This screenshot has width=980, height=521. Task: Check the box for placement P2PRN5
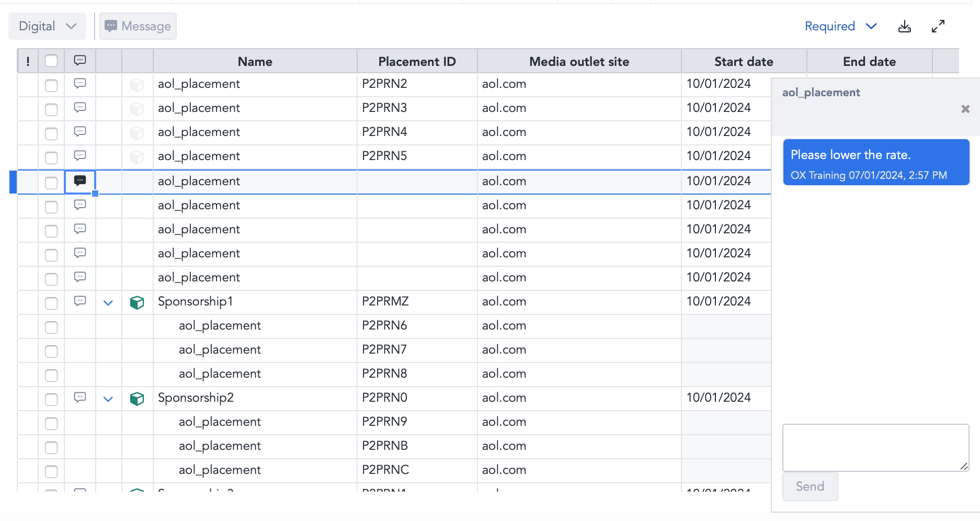[x=51, y=157]
